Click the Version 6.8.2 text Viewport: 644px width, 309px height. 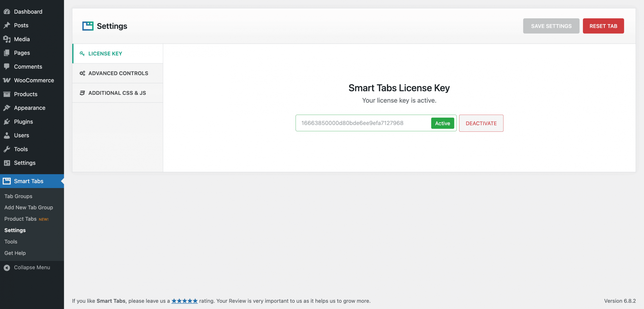pos(620,301)
